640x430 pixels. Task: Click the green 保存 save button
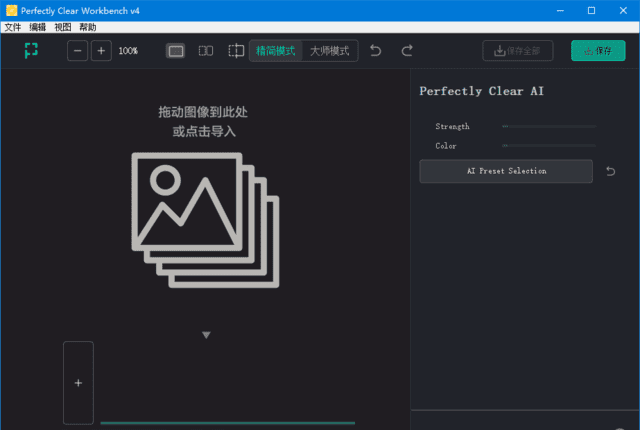(598, 51)
